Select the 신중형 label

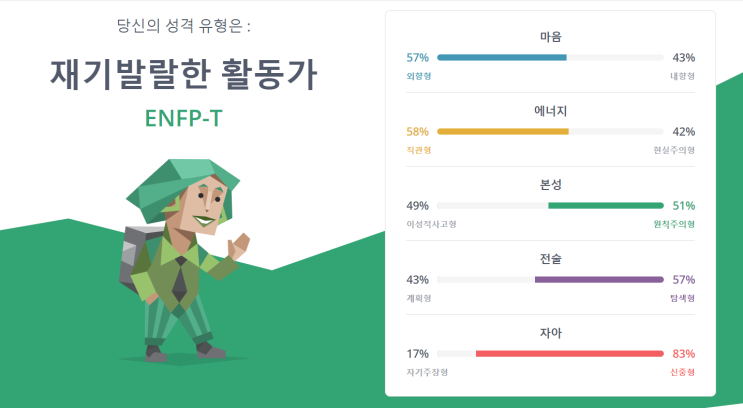[x=682, y=372]
